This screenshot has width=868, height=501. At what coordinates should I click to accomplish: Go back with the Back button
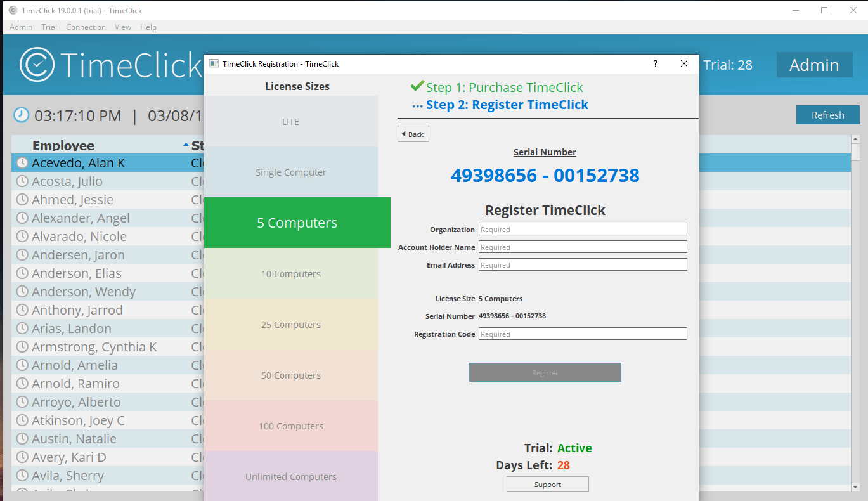pyautogui.click(x=413, y=134)
